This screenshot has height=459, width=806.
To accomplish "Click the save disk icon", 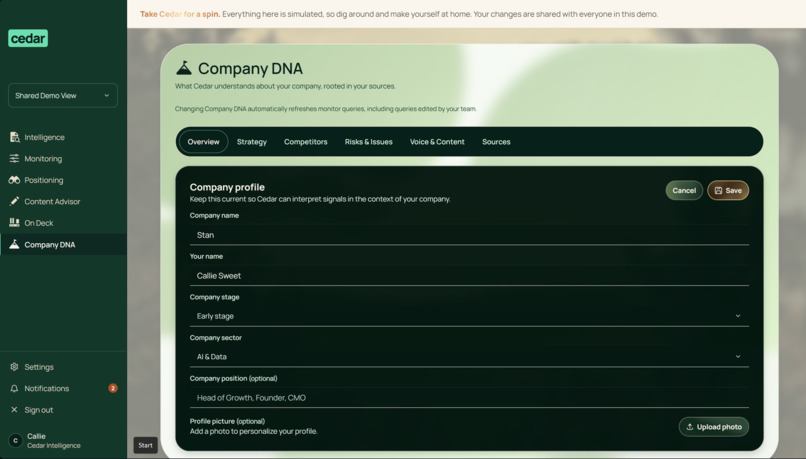I will point(719,190).
